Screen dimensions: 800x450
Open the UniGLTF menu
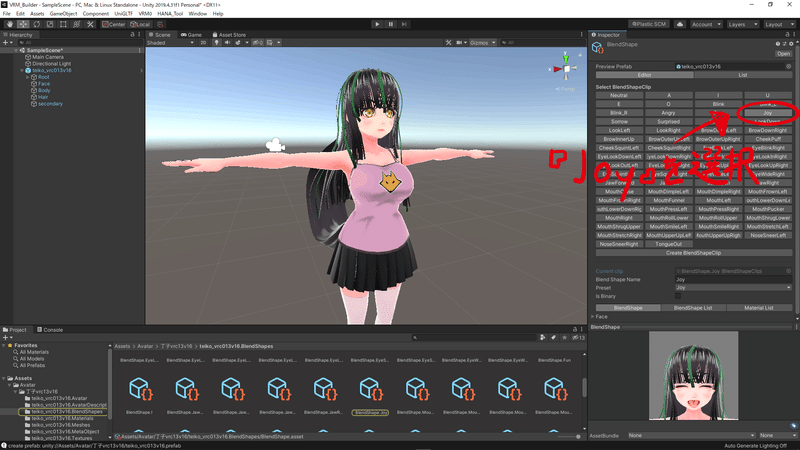(x=123, y=14)
